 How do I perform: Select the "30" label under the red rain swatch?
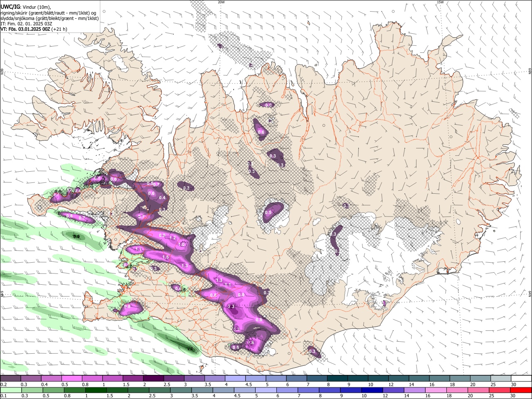point(514,396)
